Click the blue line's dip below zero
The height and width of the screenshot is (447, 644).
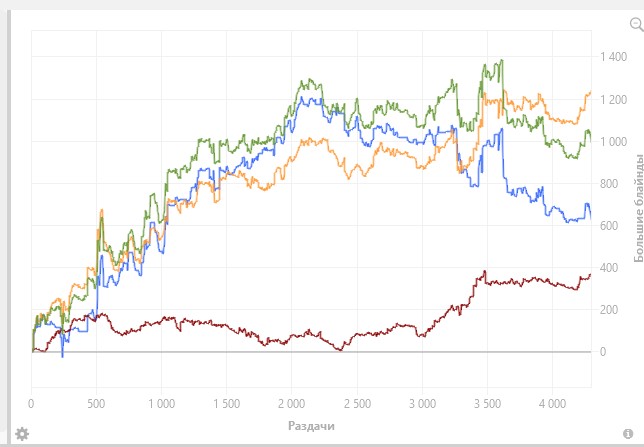(x=62, y=356)
